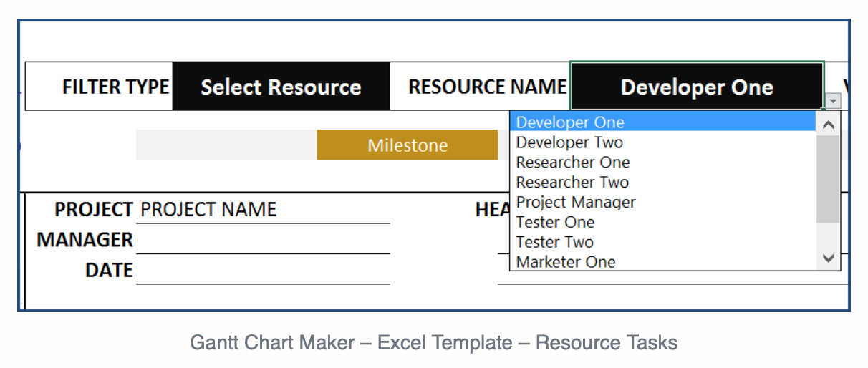Screen dimensions: 868x368
Task: Click the PROJECT NAME input field
Action: [x=263, y=210]
